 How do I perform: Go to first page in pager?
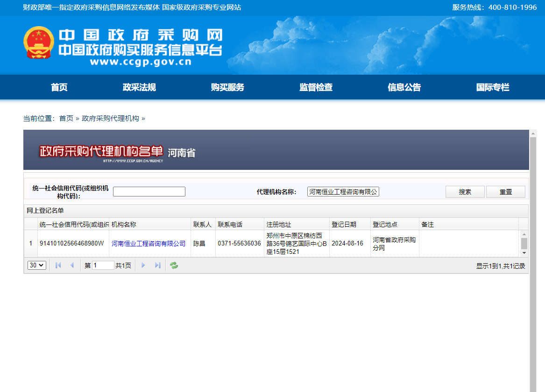(58, 265)
